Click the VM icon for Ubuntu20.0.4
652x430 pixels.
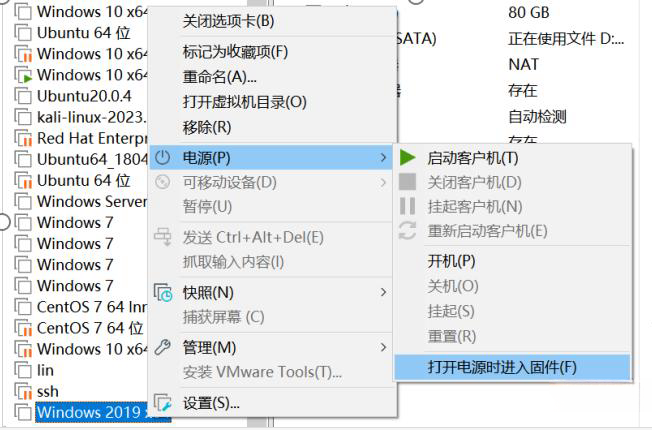(23, 96)
